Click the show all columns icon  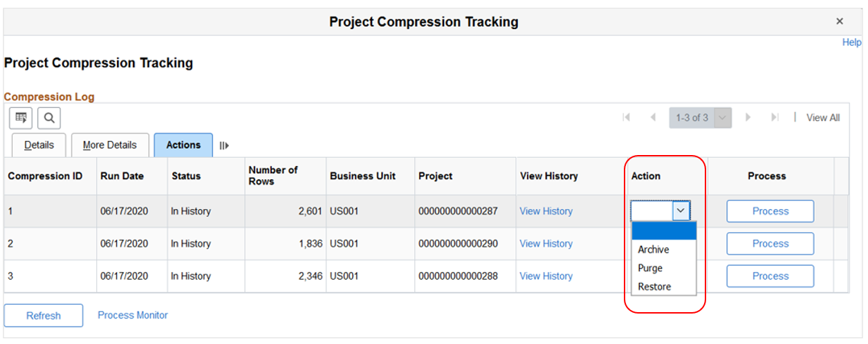(223, 145)
